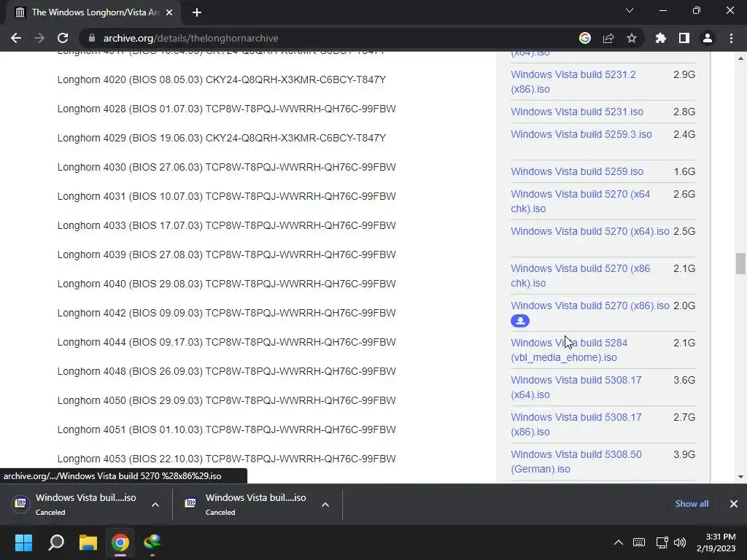
Task: Click the Chrome taskbar icon
Action: tap(120, 542)
